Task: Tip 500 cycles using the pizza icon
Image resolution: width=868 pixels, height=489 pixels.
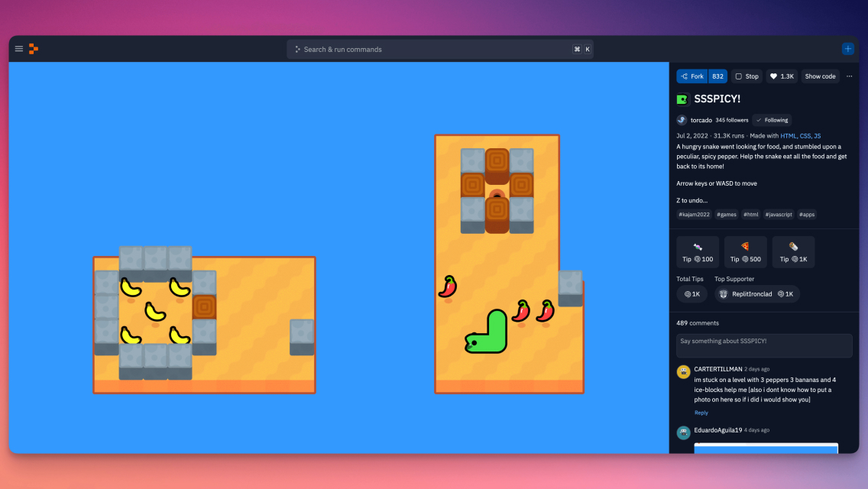Action: tap(744, 252)
